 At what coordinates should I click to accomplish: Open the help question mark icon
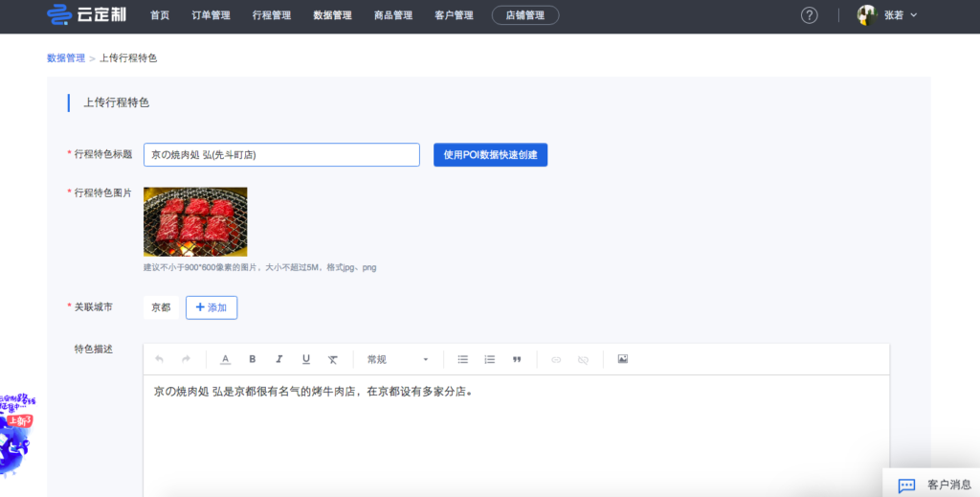tap(810, 15)
